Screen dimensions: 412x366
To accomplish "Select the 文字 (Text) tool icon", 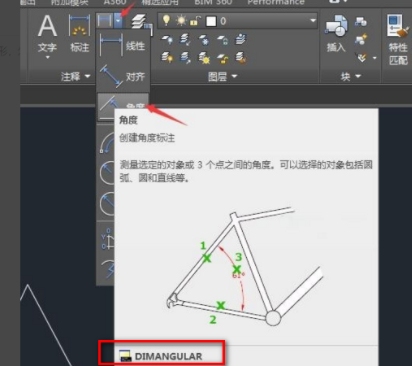I will [47, 26].
